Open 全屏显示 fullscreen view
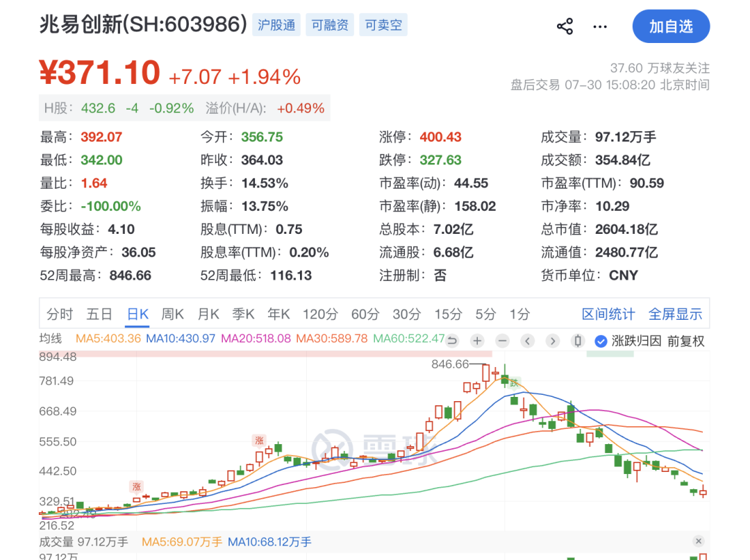The image size is (750, 560). coord(675,314)
